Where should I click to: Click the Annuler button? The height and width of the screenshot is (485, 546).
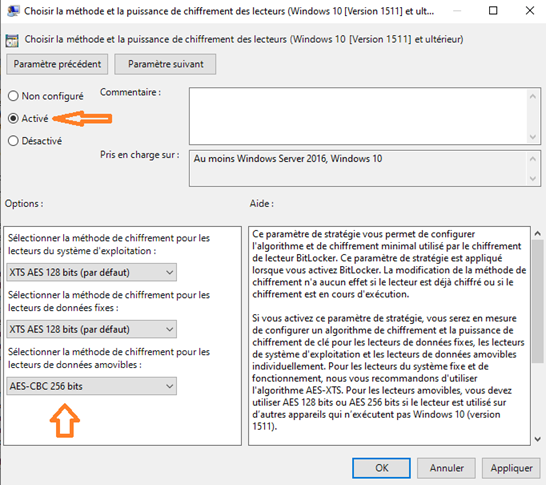click(x=446, y=468)
